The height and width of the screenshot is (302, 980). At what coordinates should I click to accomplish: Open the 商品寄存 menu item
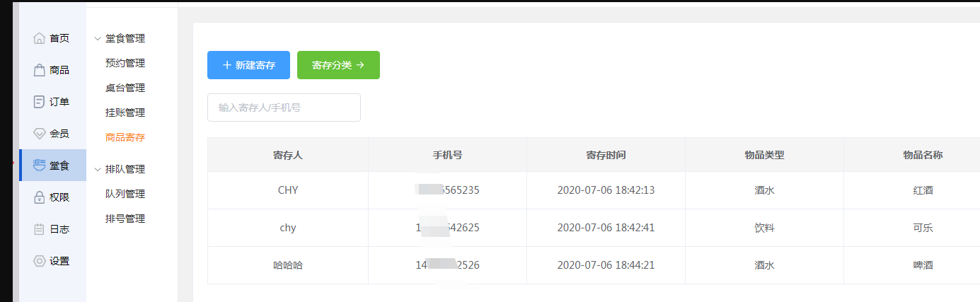pyautogui.click(x=125, y=137)
